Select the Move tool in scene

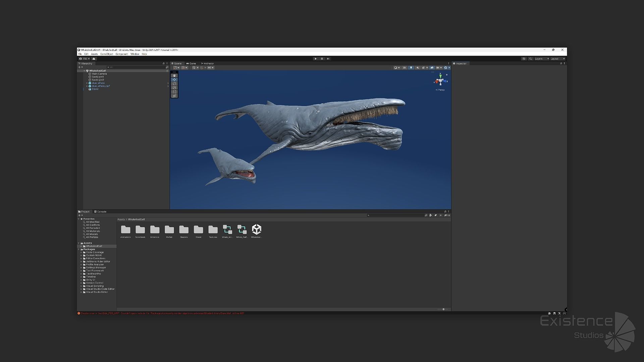174,79
